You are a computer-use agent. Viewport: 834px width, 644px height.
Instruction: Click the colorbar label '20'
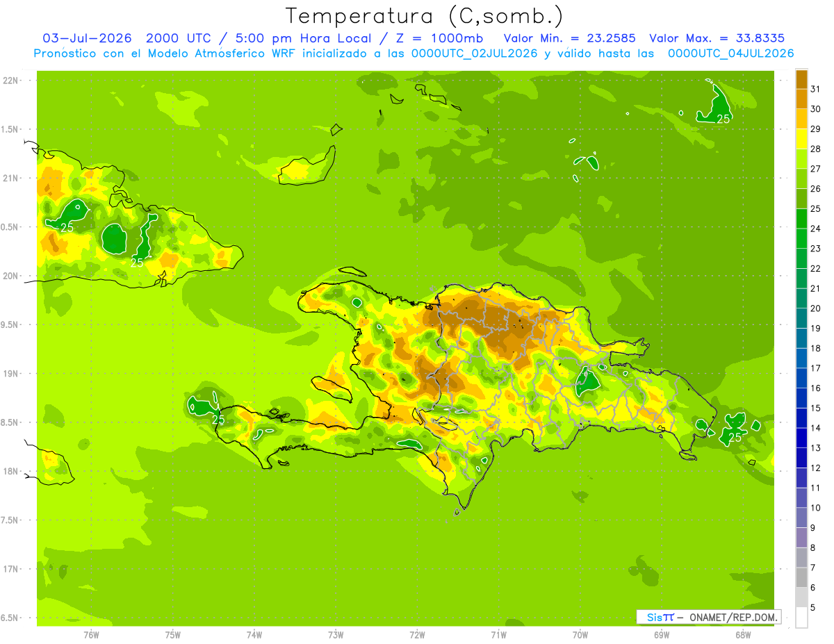point(815,308)
